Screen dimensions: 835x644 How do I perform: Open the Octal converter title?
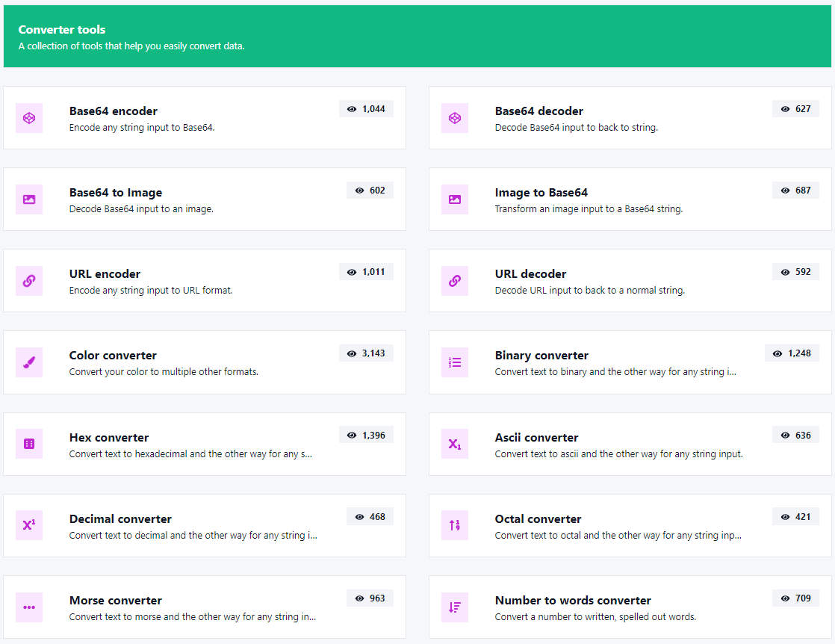(538, 518)
